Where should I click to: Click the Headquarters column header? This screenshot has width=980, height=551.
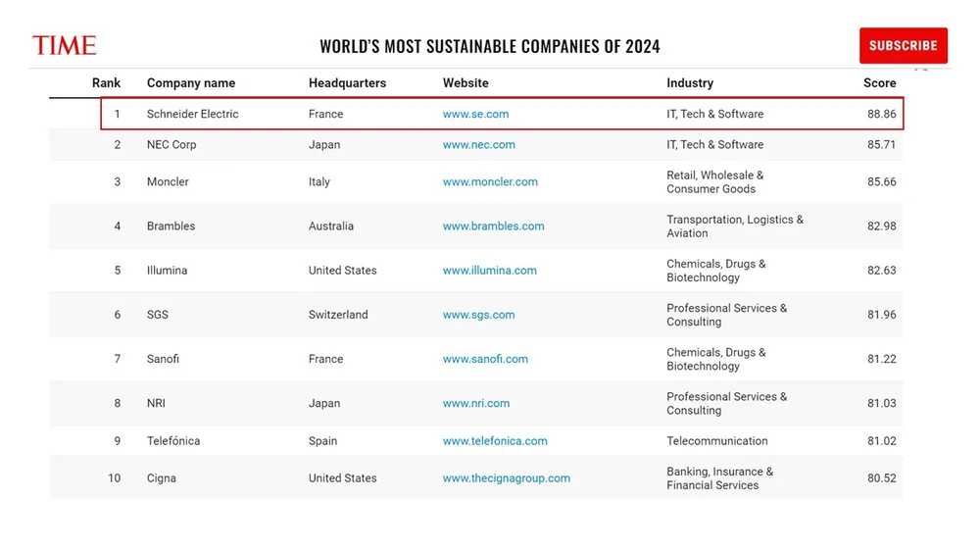347,83
